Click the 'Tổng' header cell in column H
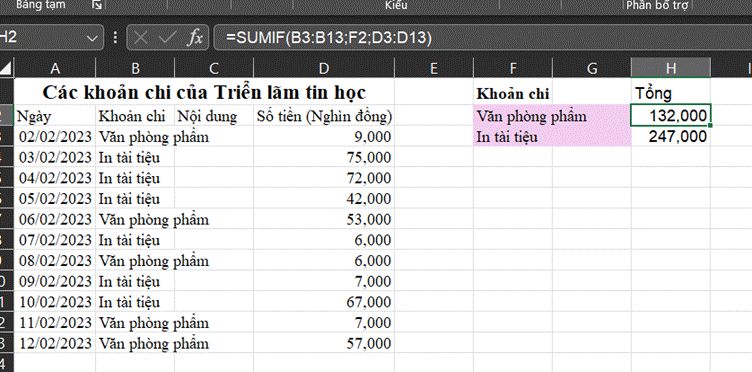The image size is (752, 372). 670,93
